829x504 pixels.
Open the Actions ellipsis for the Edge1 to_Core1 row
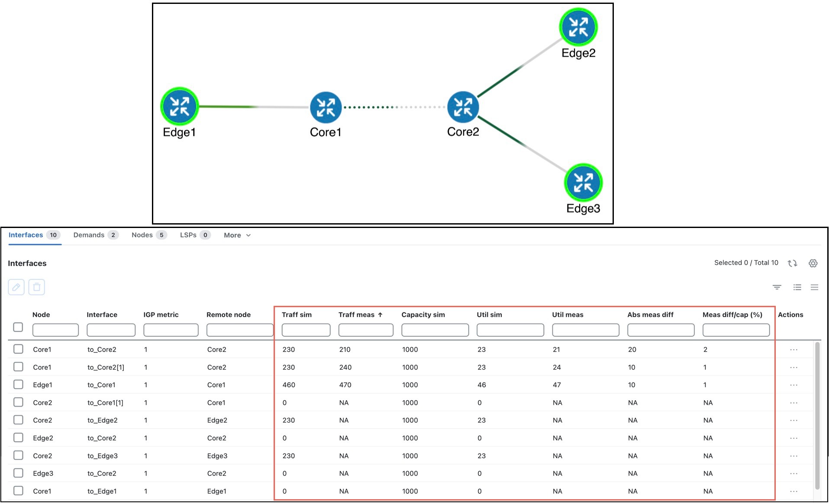pyautogui.click(x=794, y=385)
